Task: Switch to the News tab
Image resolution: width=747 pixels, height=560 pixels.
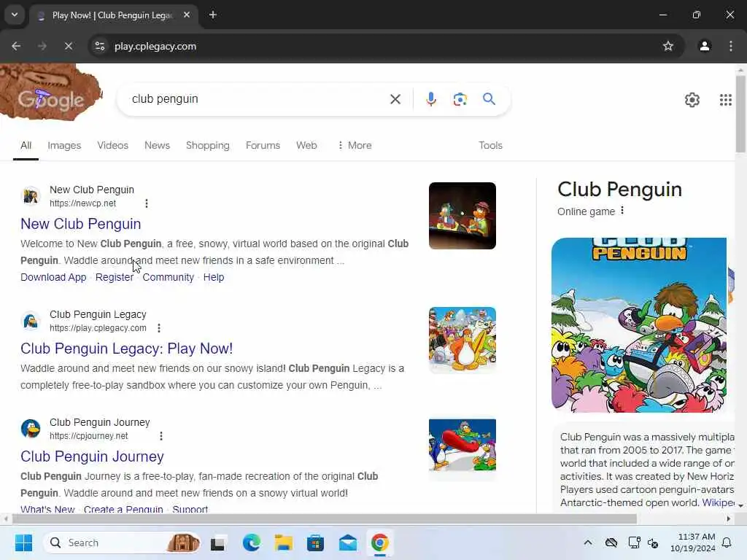Action: coord(158,145)
